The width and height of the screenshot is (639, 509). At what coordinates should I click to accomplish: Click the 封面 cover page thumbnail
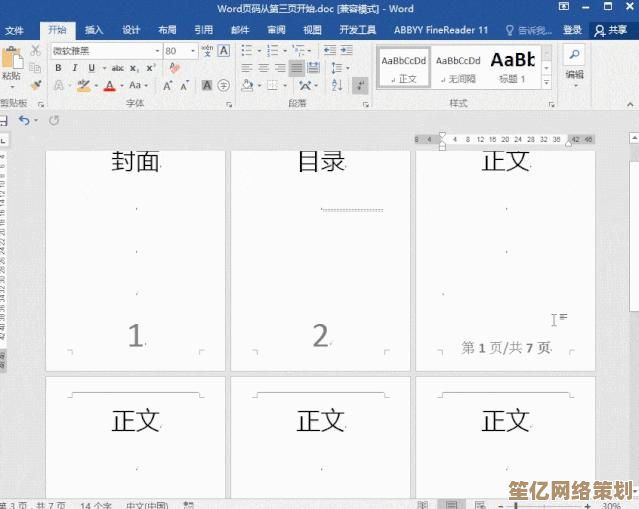[135, 260]
